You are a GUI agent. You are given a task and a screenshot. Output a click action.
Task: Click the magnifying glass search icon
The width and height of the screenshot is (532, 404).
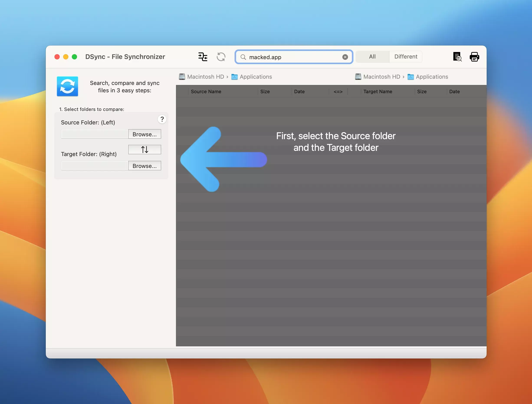243,57
